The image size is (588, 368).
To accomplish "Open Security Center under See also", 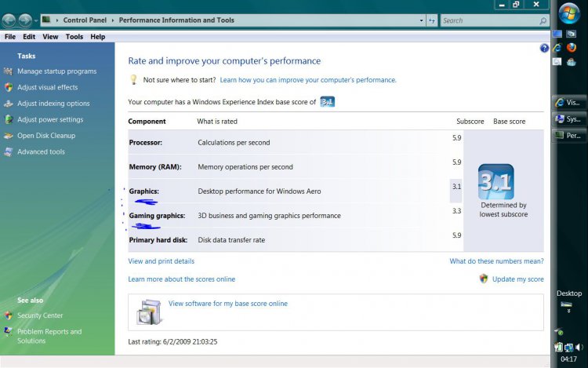I will 40,315.
